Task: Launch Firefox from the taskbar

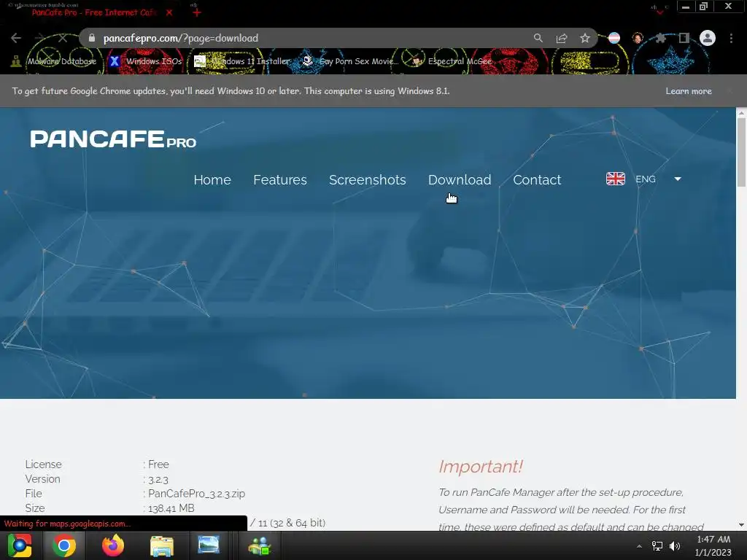Action: [x=113, y=545]
